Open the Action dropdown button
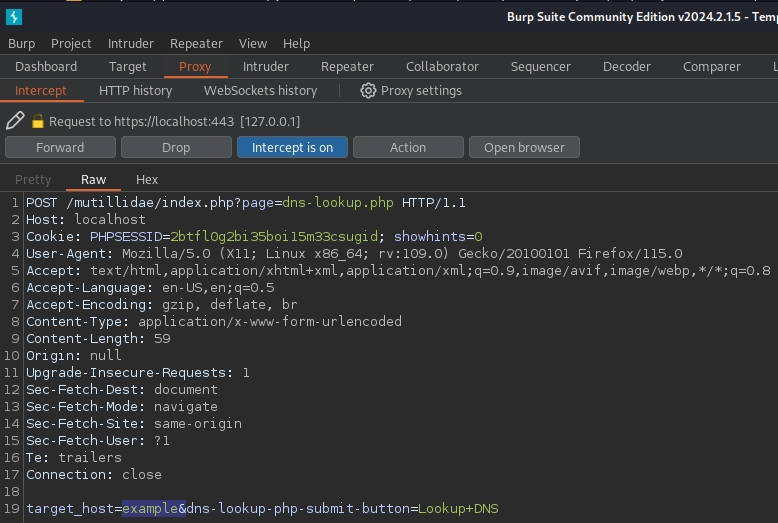Screen dimensions: 778x523 pos(408,147)
